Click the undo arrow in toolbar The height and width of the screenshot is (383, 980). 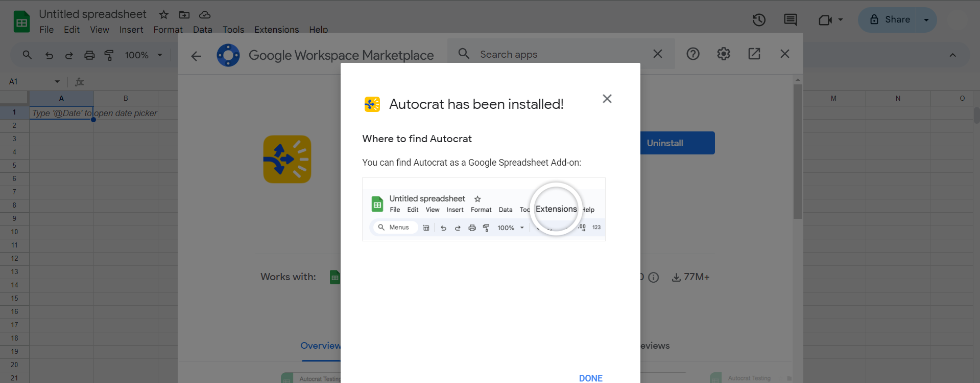coord(49,55)
